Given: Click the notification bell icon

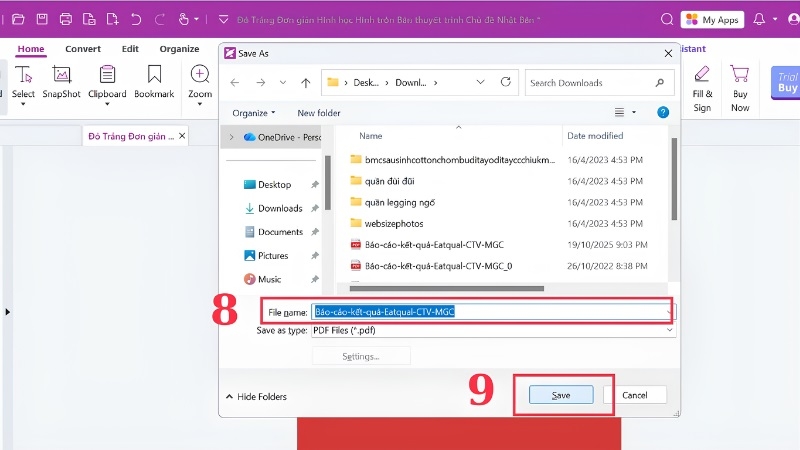Looking at the screenshot, I should pyautogui.click(x=759, y=19).
